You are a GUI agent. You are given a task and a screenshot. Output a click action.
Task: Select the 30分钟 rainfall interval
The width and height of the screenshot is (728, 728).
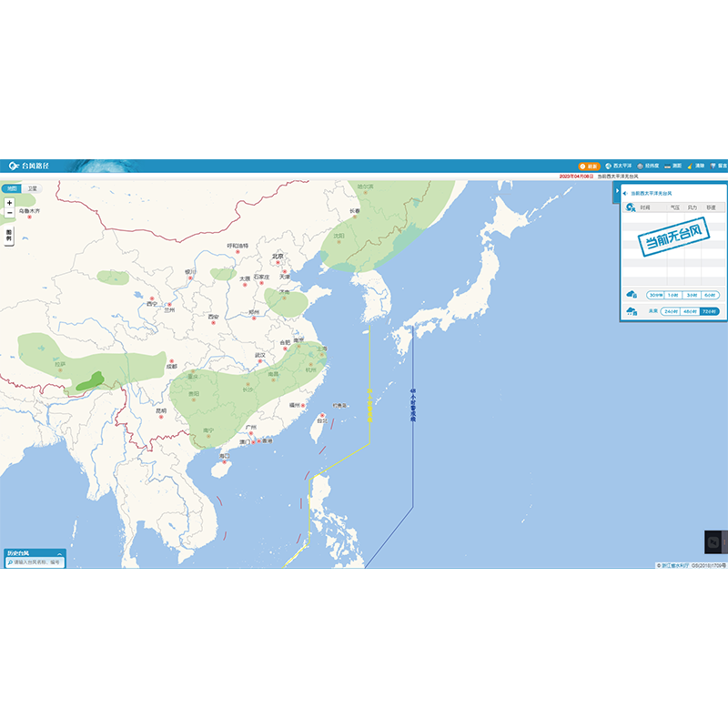655,295
